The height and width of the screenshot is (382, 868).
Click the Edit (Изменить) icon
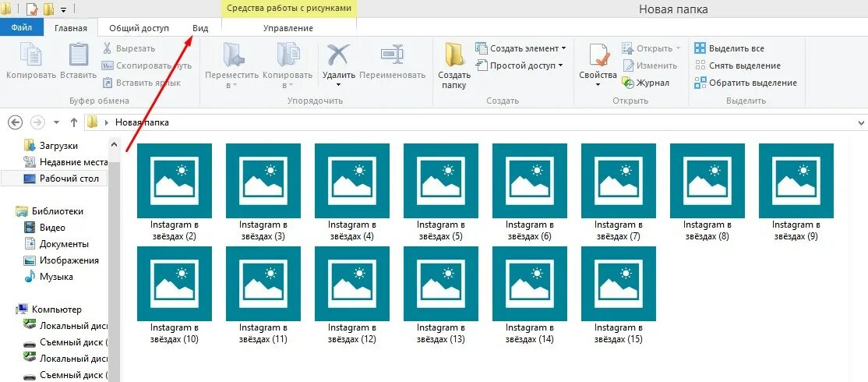[628, 66]
